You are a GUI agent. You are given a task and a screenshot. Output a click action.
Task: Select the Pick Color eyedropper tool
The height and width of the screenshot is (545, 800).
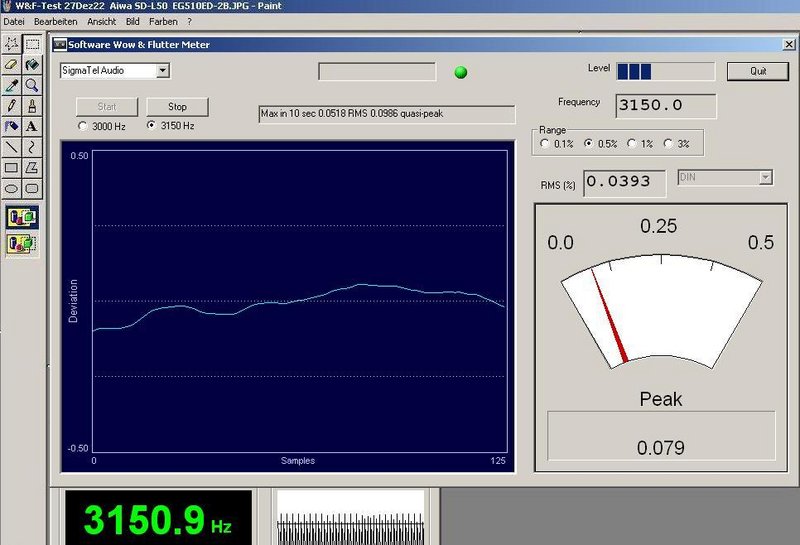(x=12, y=85)
